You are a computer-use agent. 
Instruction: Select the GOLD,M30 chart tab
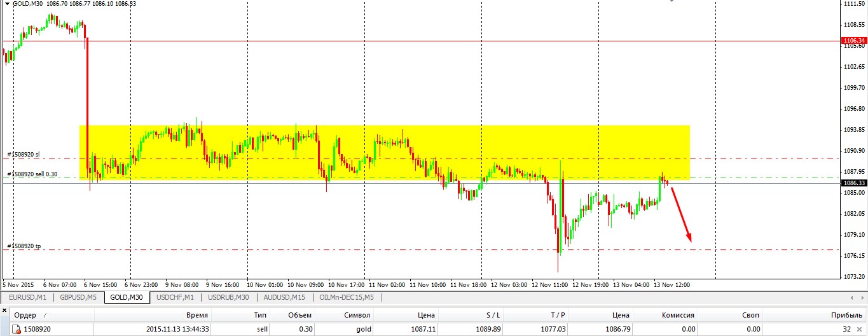[127, 297]
